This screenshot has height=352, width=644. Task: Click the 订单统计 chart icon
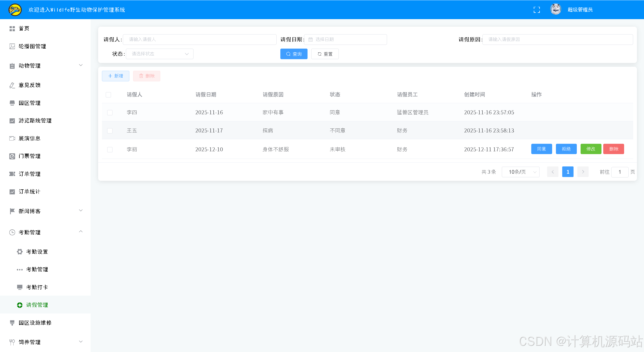click(x=12, y=192)
